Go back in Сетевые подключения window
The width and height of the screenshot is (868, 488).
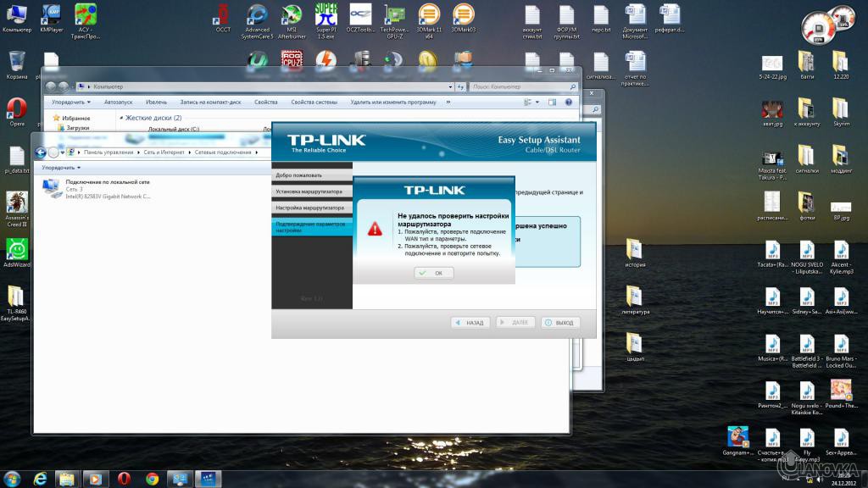pos(41,152)
